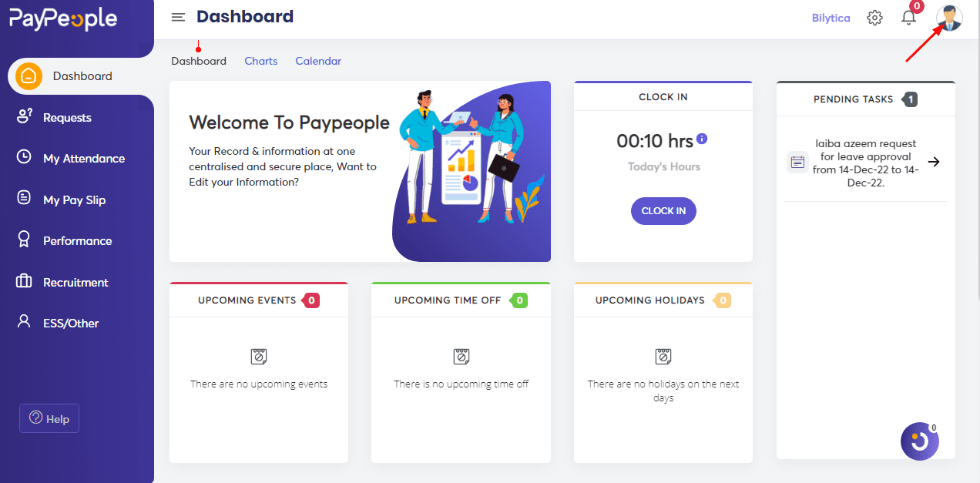Click the CLOCK IN button

coord(663,211)
